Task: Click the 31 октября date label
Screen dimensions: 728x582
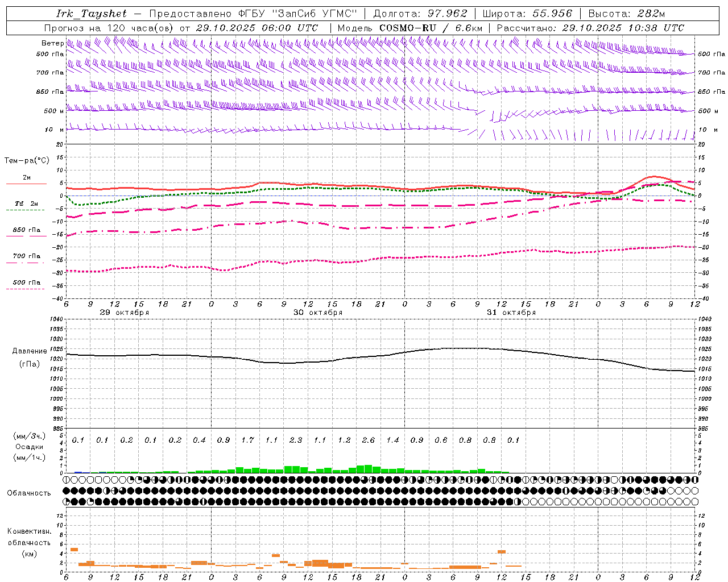Action: (511, 313)
